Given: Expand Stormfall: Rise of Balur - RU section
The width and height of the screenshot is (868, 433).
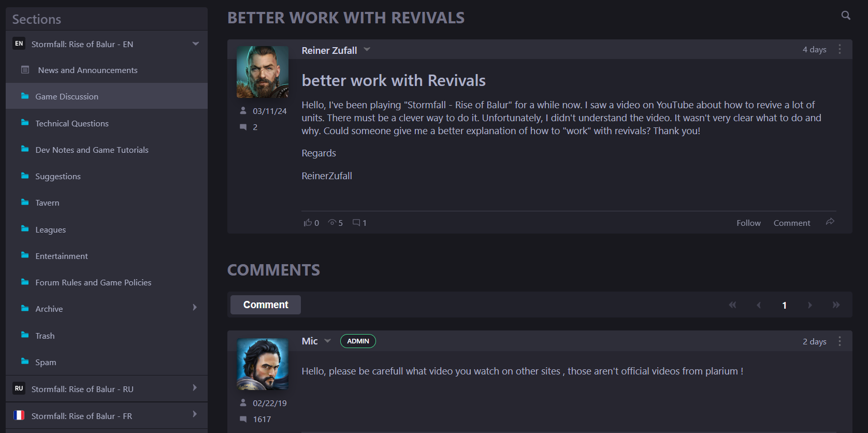Looking at the screenshot, I should point(195,388).
